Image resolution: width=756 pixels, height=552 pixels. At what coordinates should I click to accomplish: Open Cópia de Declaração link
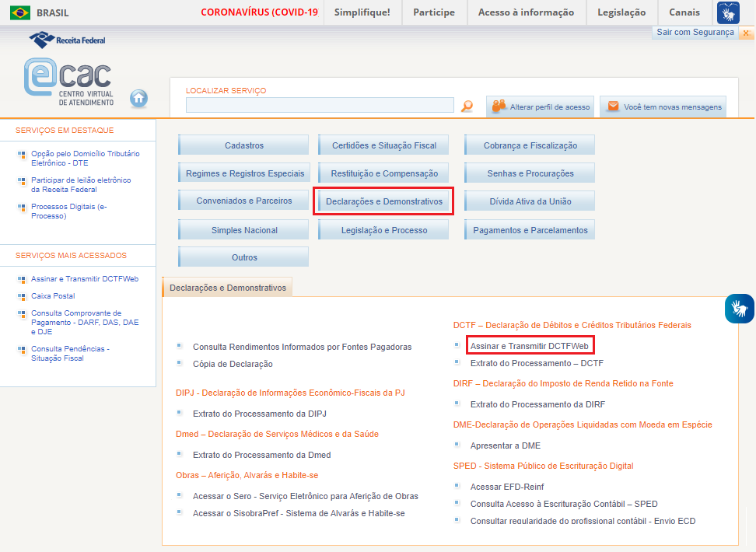(x=233, y=364)
